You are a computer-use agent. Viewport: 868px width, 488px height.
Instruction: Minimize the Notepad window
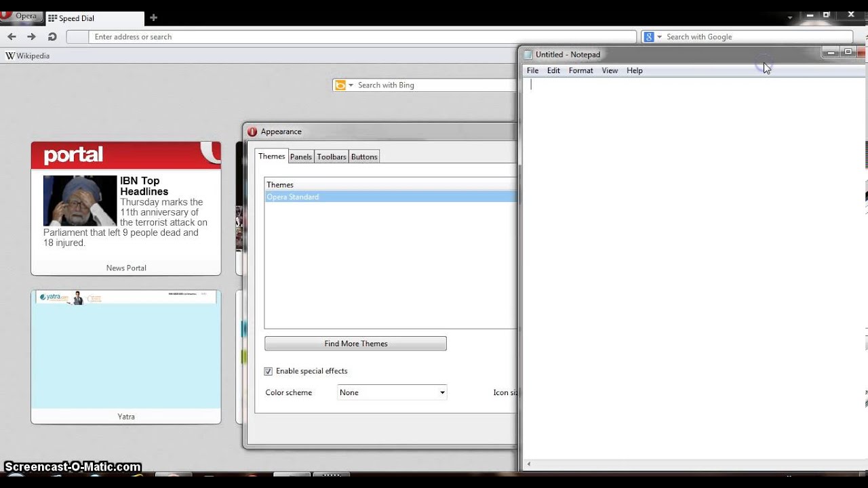(x=831, y=52)
